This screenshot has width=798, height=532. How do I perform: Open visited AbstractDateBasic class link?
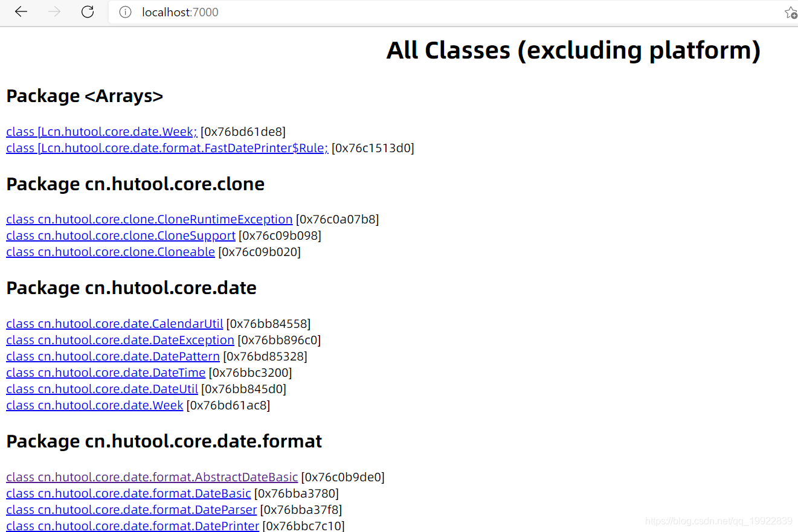[x=152, y=477]
